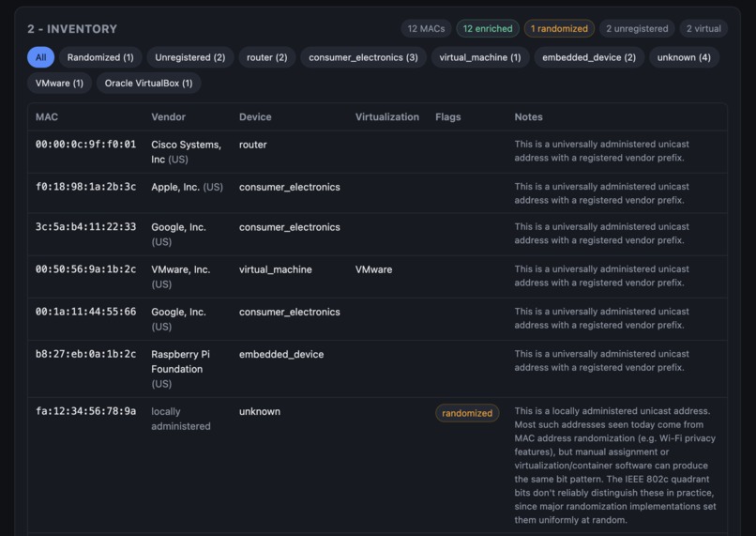Click the 12 enriched badge
Screen dimensions: 756x536
[488, 28]
